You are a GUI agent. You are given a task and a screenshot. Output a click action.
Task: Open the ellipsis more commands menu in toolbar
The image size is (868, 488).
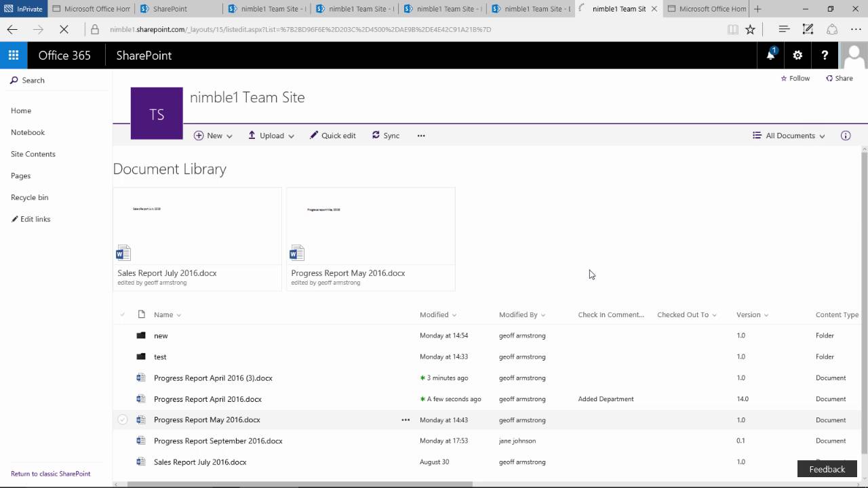coord(421,136)
